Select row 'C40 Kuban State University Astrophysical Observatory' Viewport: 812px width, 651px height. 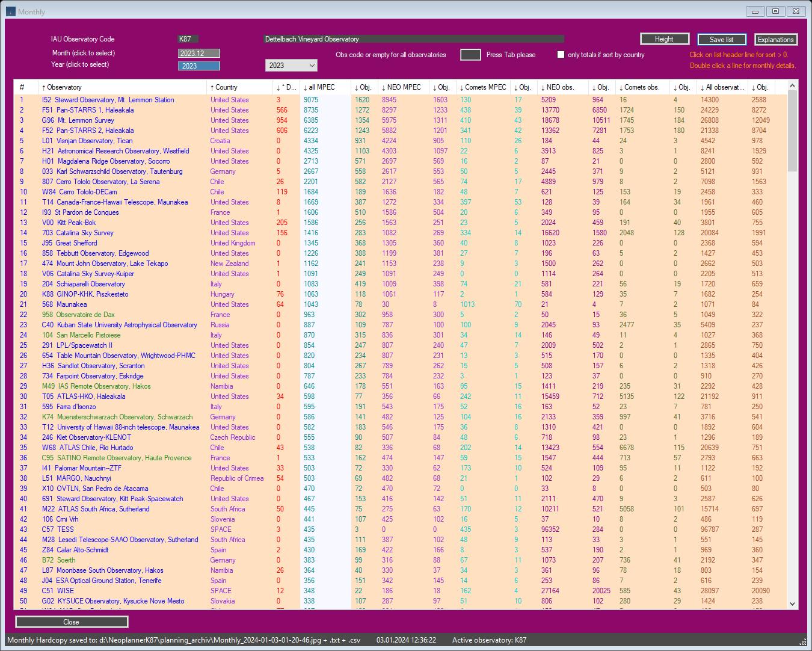pos(400,325)
